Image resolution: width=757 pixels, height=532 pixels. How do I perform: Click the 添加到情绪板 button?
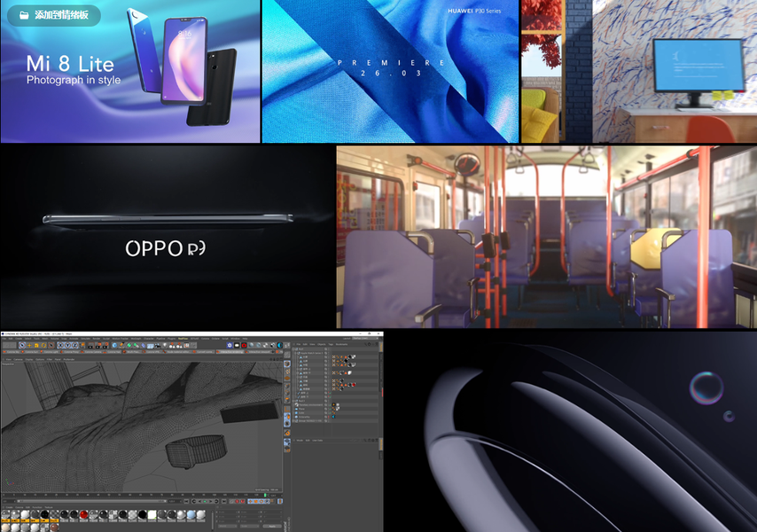pyautogui.click(x=54, y=15)
